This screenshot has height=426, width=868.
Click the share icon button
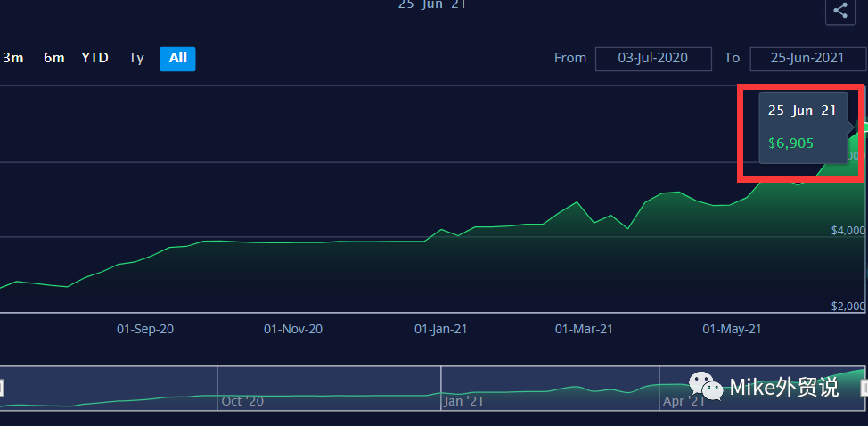pyautogui.click(x=840, y=11)
